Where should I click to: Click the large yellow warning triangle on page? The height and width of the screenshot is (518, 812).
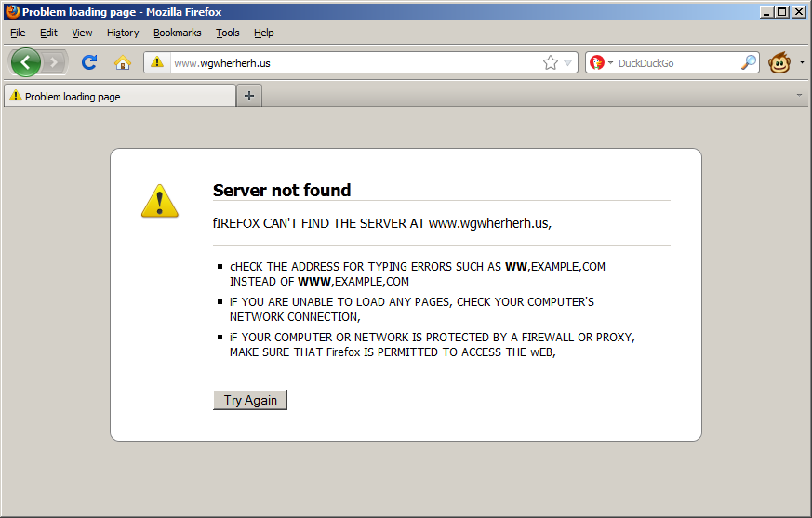pos(159,201)
